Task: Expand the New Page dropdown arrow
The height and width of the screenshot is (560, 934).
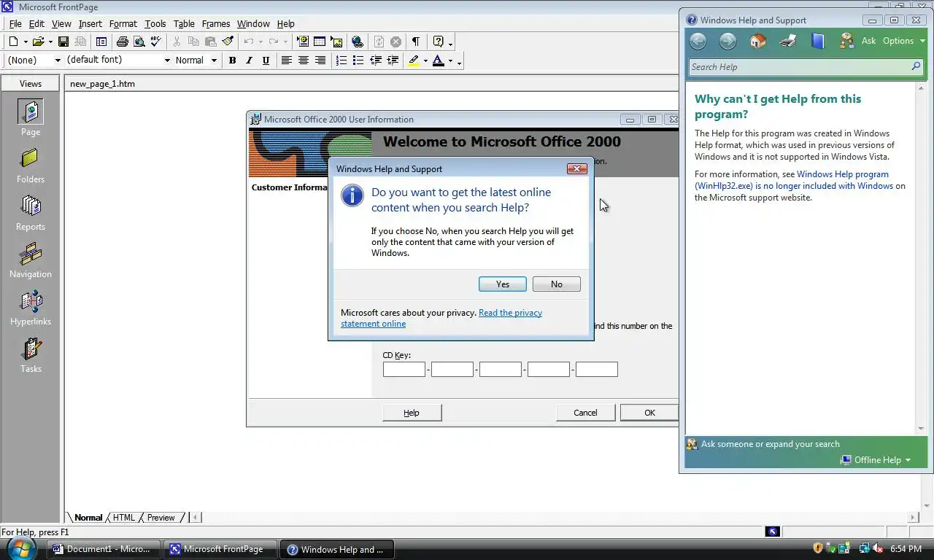Action: coord(25,42)
